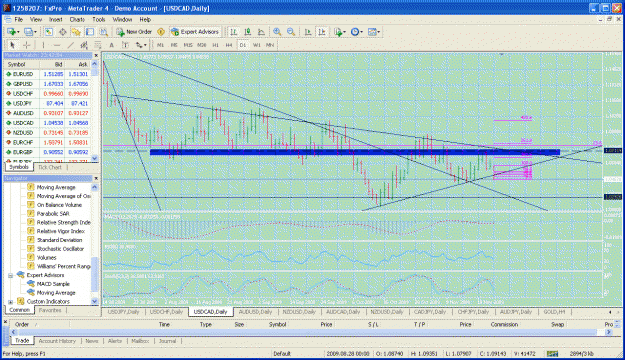Expand the Custom Indicators tree node

[x=11, y=302]
